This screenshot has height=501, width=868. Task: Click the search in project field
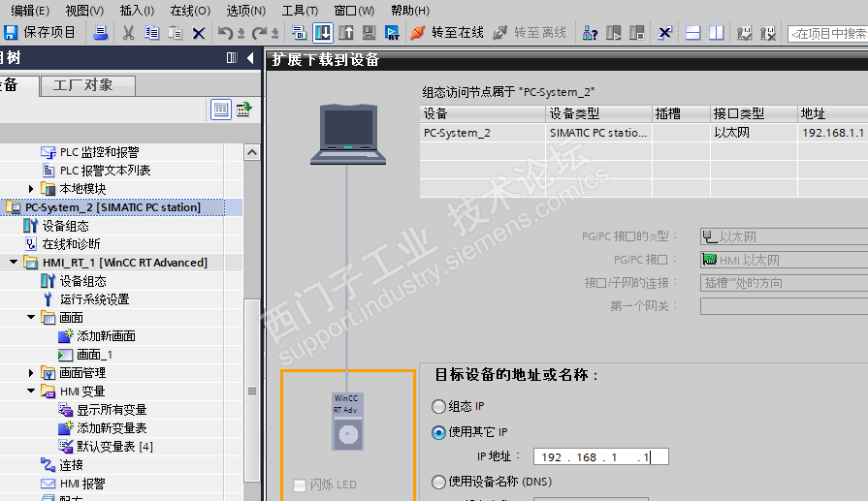pyautogui.click(x=827, y=34)
